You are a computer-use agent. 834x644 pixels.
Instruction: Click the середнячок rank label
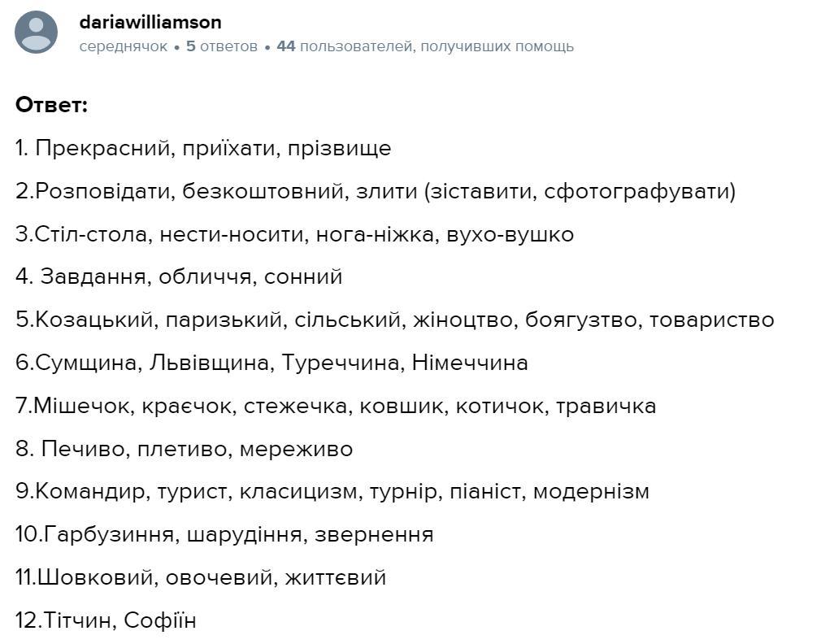tap(124, 46)
